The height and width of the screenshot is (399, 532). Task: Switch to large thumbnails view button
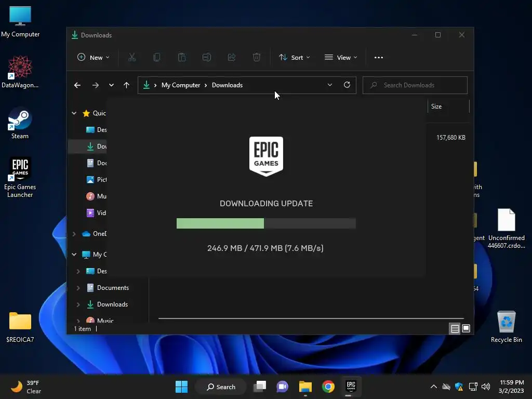[466, 328]
